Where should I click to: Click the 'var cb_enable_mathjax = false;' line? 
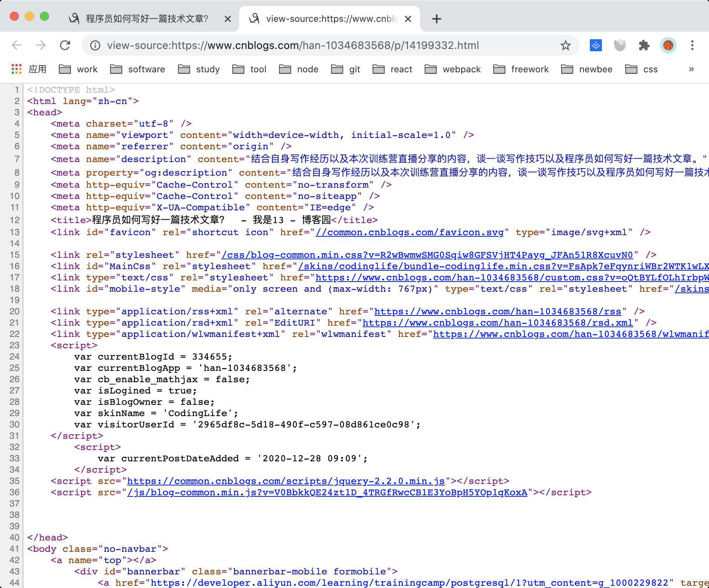(162, 379)
